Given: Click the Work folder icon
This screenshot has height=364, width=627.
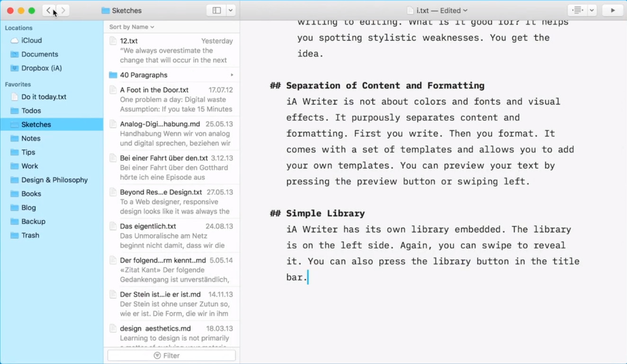Looking at the screenshot, I should tap(15, 166).
